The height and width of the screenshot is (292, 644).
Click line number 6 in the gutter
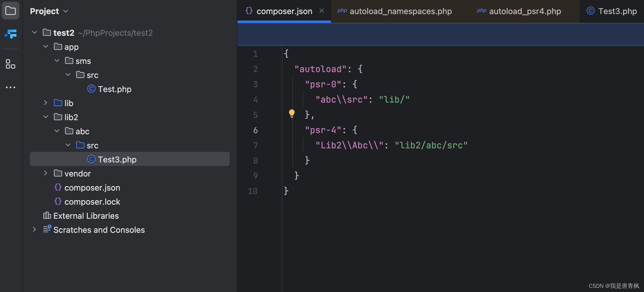click(x=255, y=130)
